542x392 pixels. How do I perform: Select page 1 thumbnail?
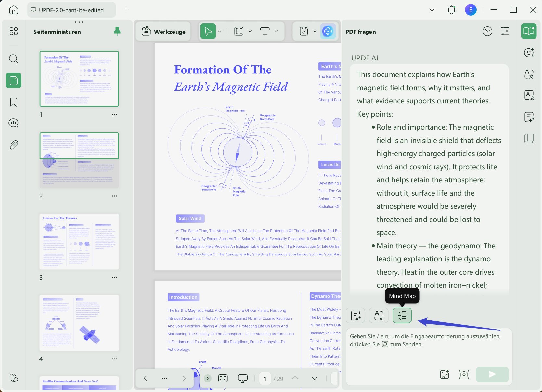[x=79, y=79]
